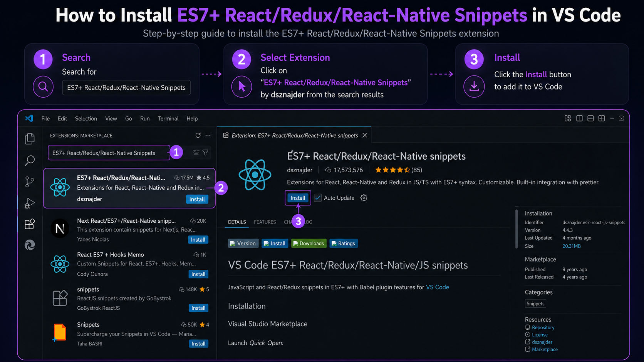Open the Selection menu
Viewport: 644px width, 362px height.
click(x=86, y=118)
